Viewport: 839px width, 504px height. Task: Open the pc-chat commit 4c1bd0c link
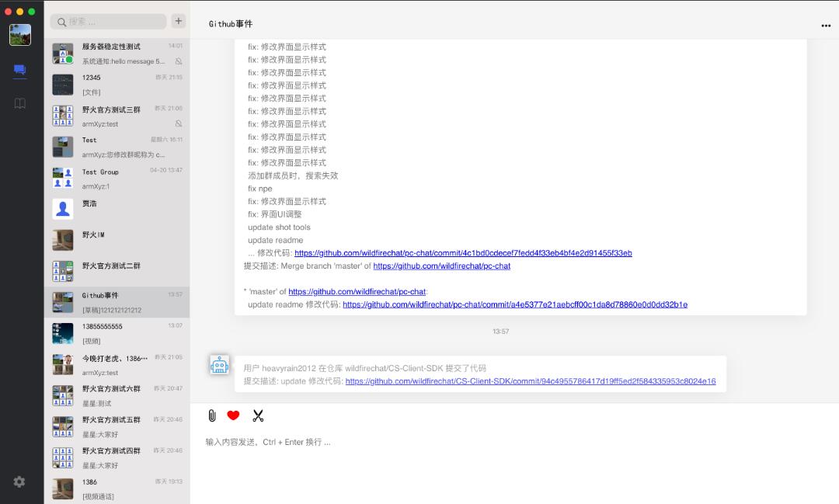pos(463,253)
